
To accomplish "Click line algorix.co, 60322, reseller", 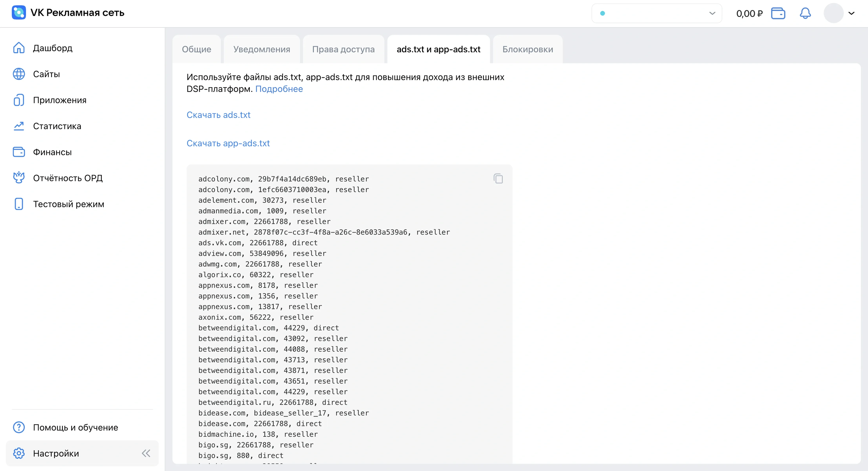I will click(x=256, y=275).
